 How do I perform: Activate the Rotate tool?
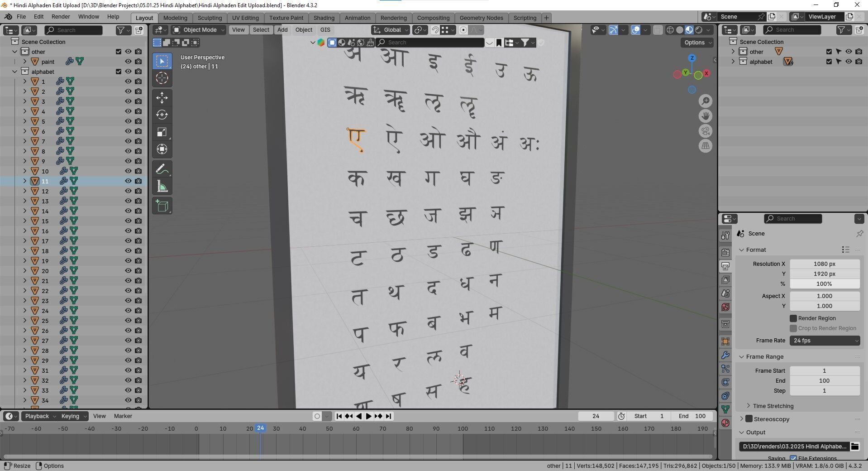(x=162, y=115)
